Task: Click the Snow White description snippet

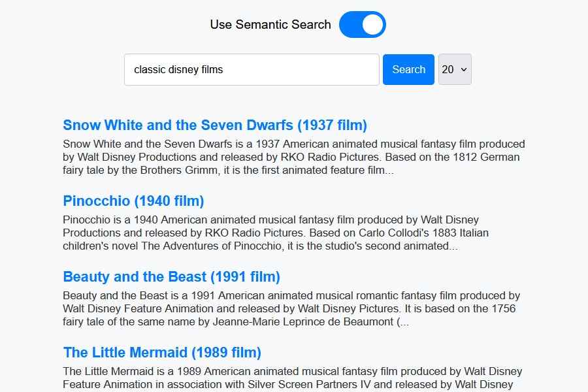Action: [x=293, y=157]
